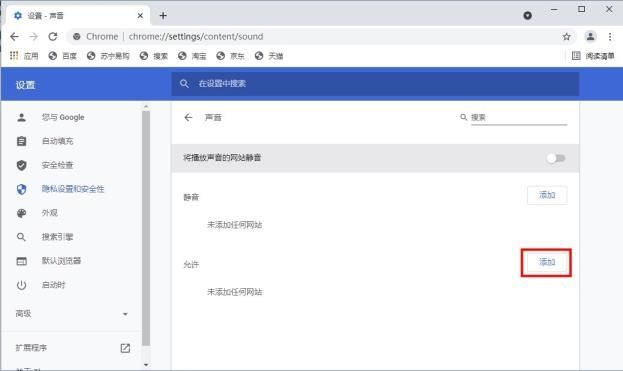Click the 在设置中搜索 search field

click(x=375, y=84)
